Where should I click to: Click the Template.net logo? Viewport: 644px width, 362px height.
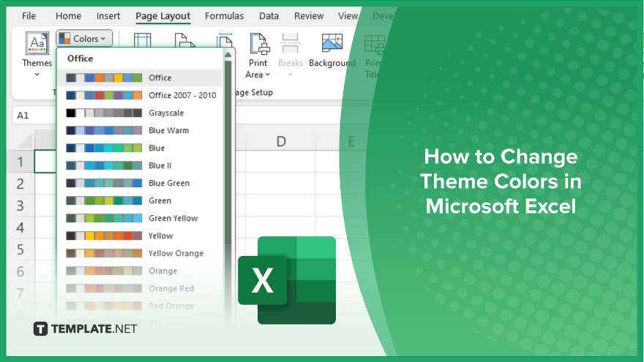85,329
